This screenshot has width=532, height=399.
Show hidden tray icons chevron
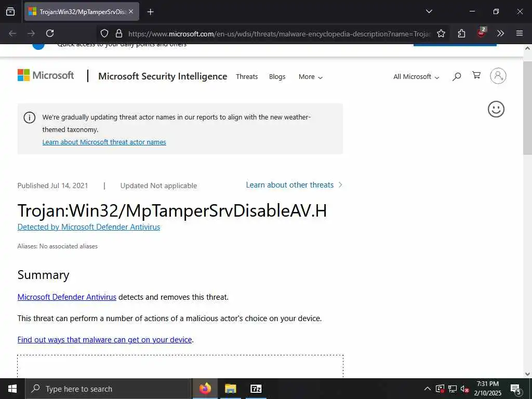428,389
